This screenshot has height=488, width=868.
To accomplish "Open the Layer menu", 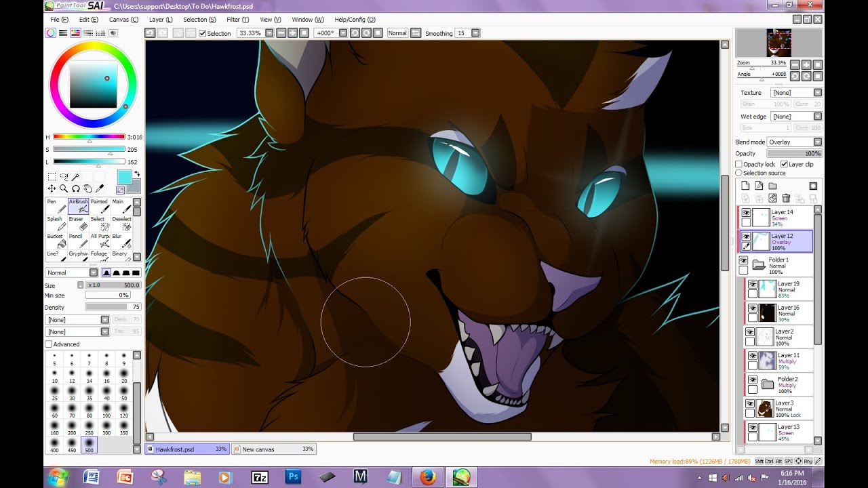I will coord(161,20).
